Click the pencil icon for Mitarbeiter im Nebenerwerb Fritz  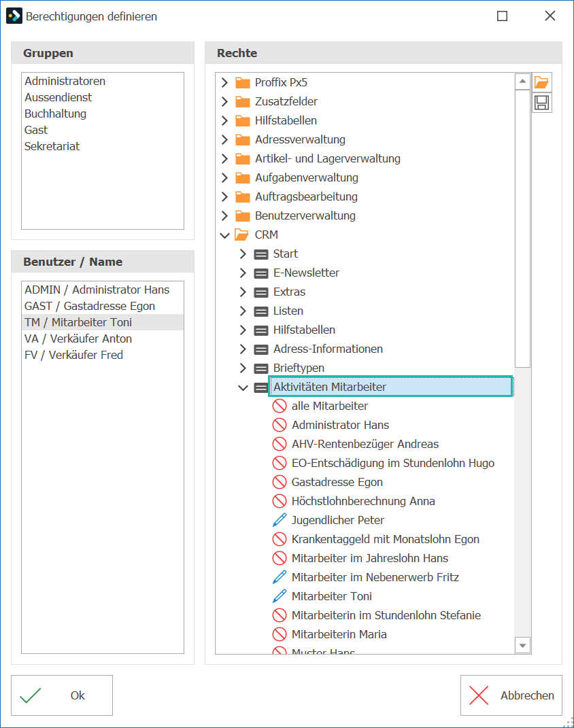(x=279, y=577)
